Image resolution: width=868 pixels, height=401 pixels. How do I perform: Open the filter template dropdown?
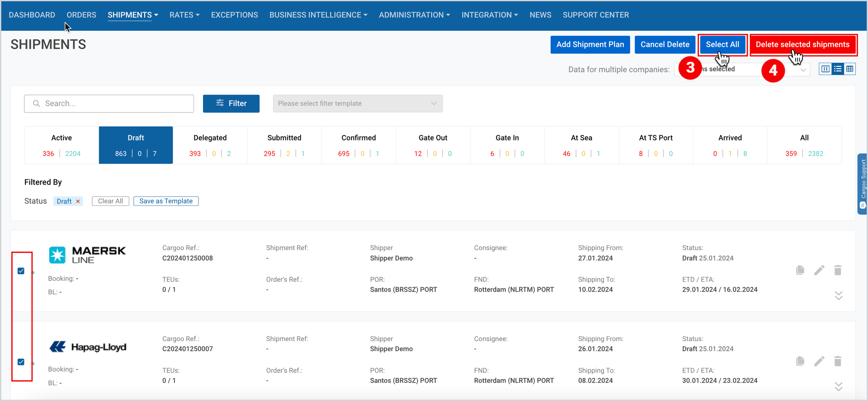358,103
